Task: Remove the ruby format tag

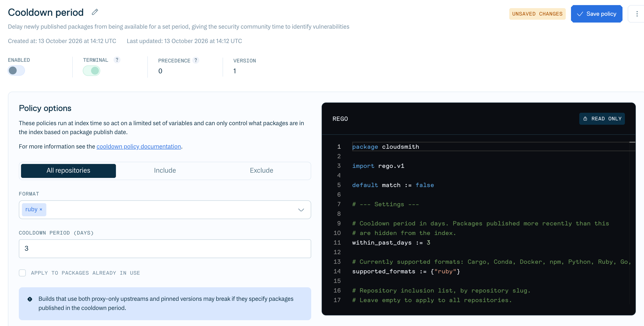Action: tap(41, 209)
